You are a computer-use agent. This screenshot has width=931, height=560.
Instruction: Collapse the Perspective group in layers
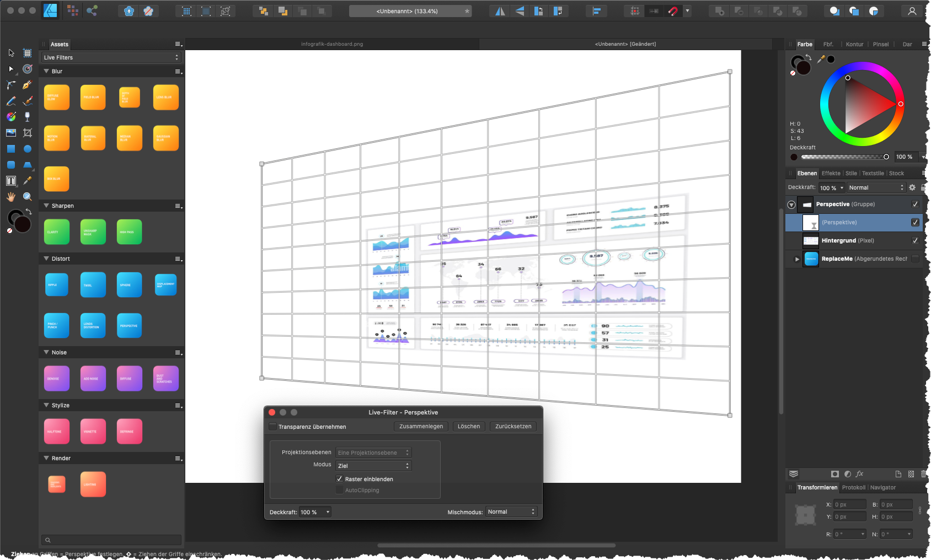pos(791,204)
